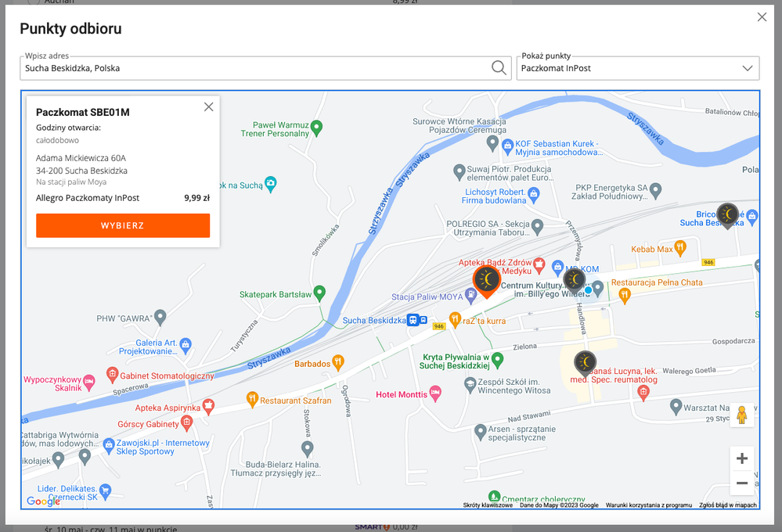The width and height of the screenshot is (782, 532).
Task: Click the raZ ta kurra restaurant pin
Action: tap(454, 320)
